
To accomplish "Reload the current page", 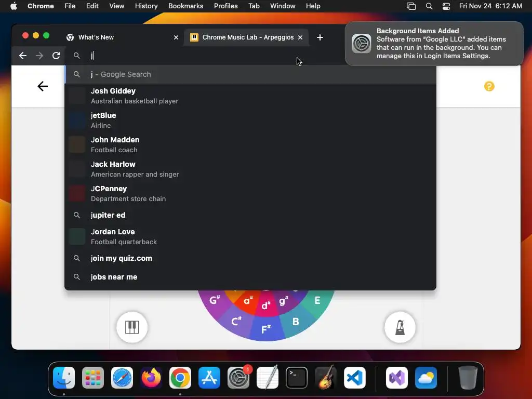I will click(56, 56).
